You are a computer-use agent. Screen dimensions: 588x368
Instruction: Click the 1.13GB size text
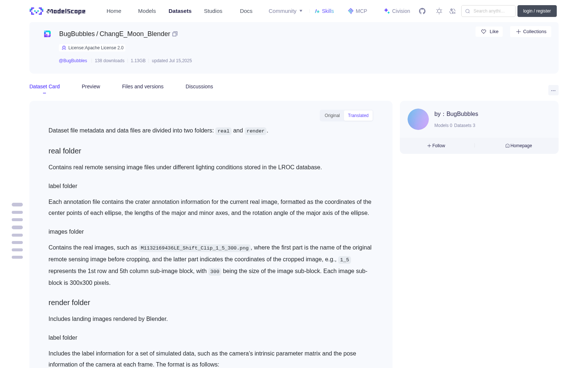click(x=138, y=61)
